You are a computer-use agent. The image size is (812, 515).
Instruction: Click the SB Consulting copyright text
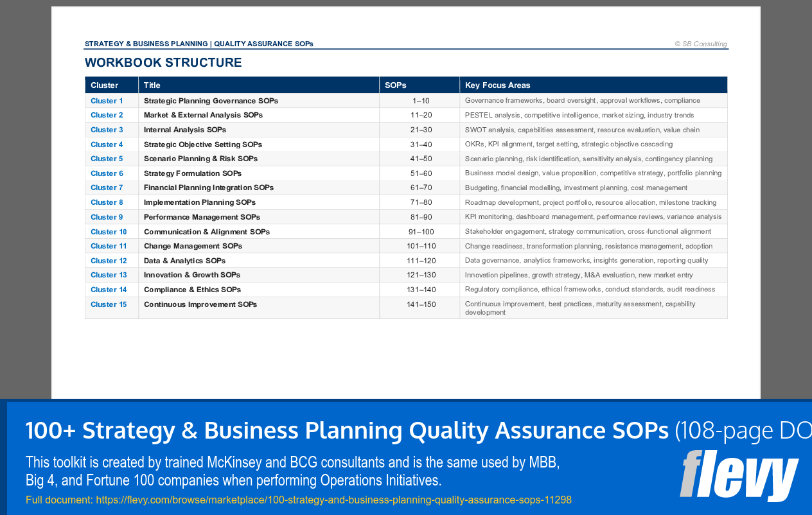[x=702, y=44]
